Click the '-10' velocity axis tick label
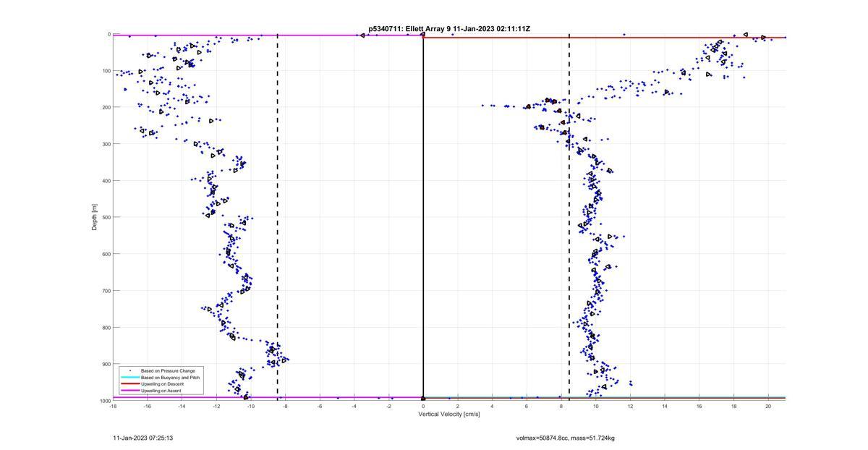This screenshot has width=868, height=450. coord(251,407)
